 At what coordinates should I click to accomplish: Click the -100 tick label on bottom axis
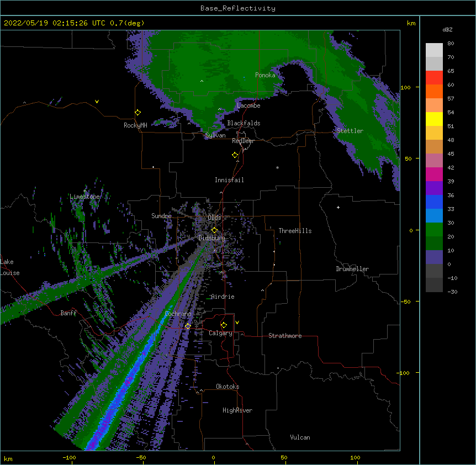click(69, 457)
